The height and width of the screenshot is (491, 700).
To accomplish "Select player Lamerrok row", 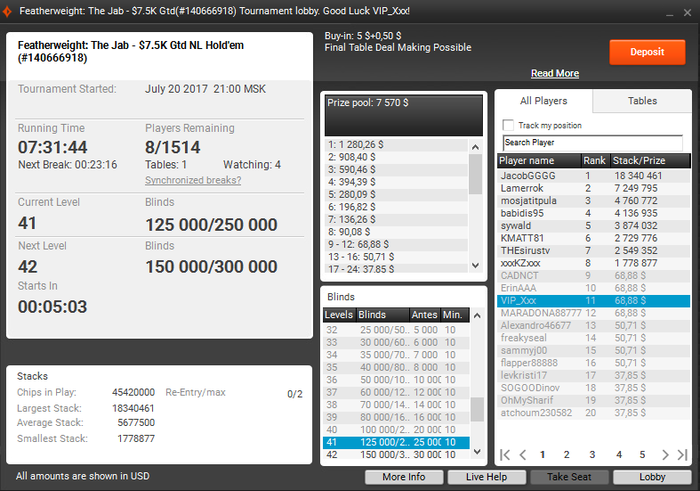I will click(593, 188).
